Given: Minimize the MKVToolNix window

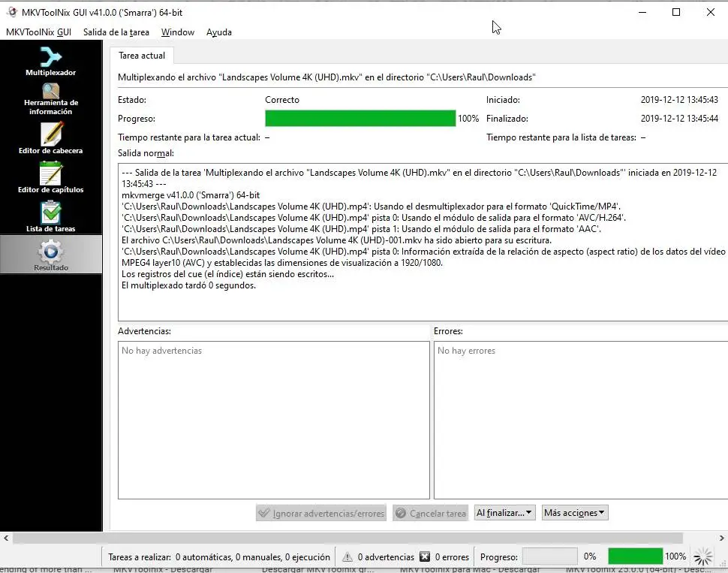Looking at the screenshot, I should (642, 13).
